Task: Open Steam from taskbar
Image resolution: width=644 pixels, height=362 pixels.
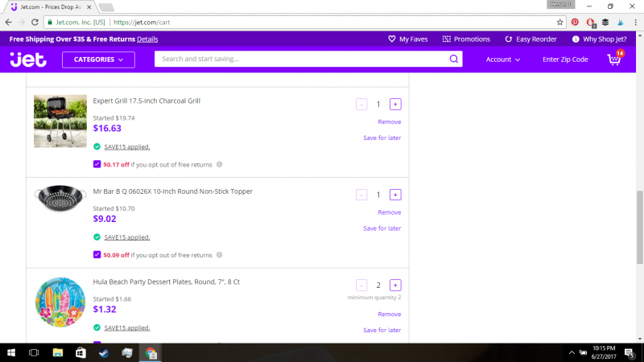Action: [x=104, y=352]
